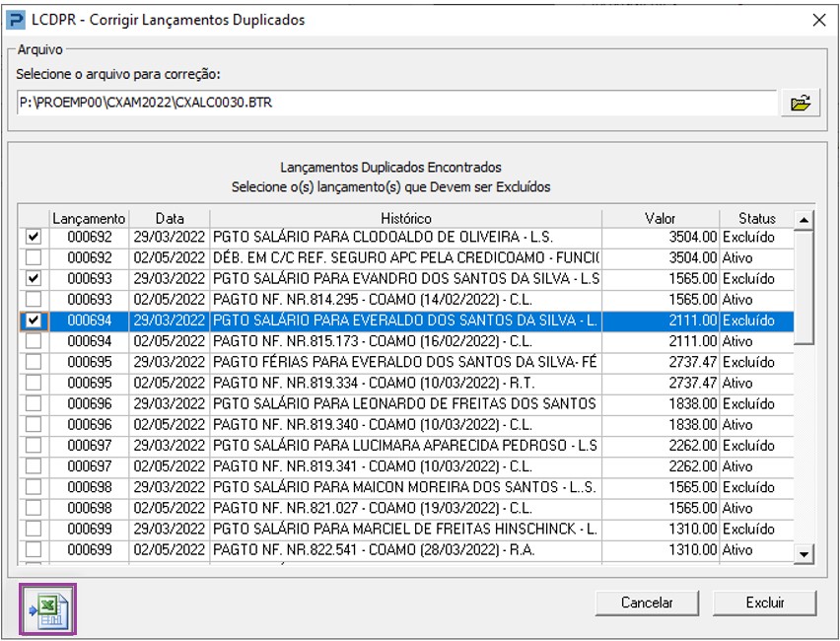840x641 pixels.
Task: Uncheck the 000693 salary row for Evandro
Action: coord(34,279)
